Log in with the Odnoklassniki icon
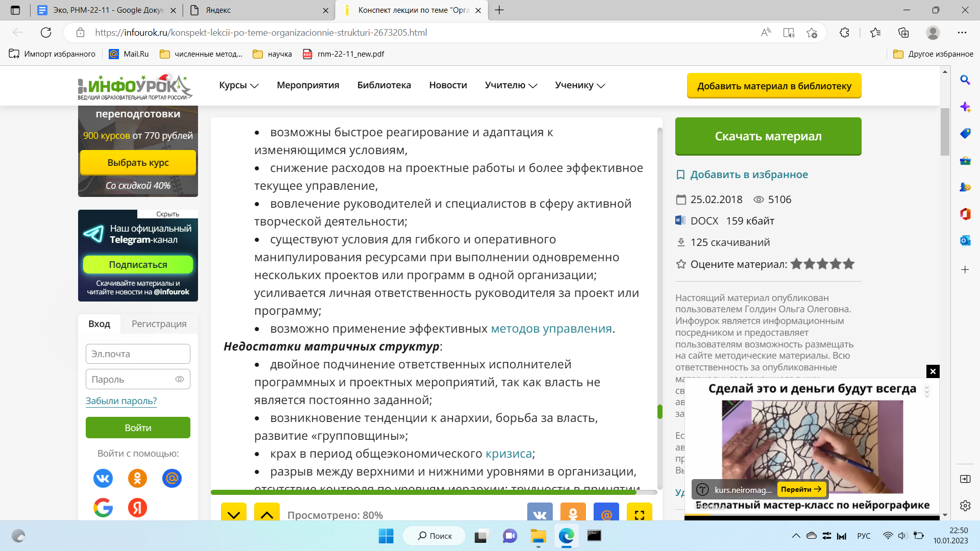This screenshot has height=551, width=980. click(x=137, y=478)
